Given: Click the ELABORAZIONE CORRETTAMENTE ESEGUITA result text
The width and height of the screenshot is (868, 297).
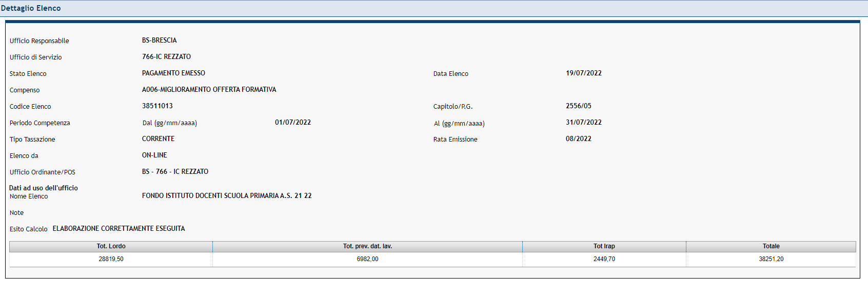Looking at the screenshot, I should click(x=119, y=229).
